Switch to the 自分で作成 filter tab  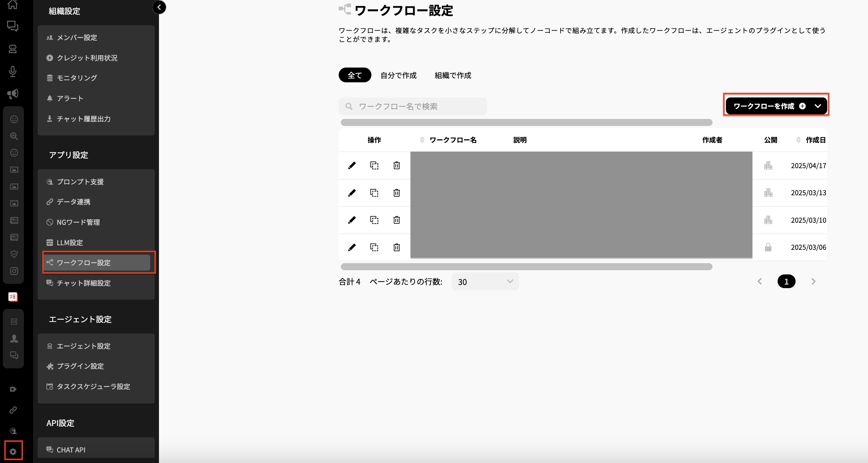click(x=398, y=75)
